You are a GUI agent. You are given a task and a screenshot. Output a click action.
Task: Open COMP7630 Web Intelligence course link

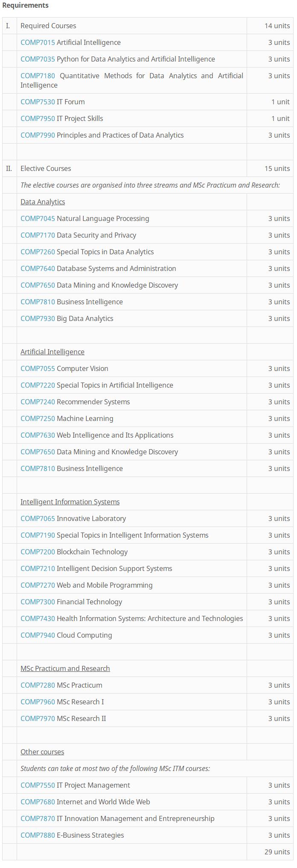point(38,435)
